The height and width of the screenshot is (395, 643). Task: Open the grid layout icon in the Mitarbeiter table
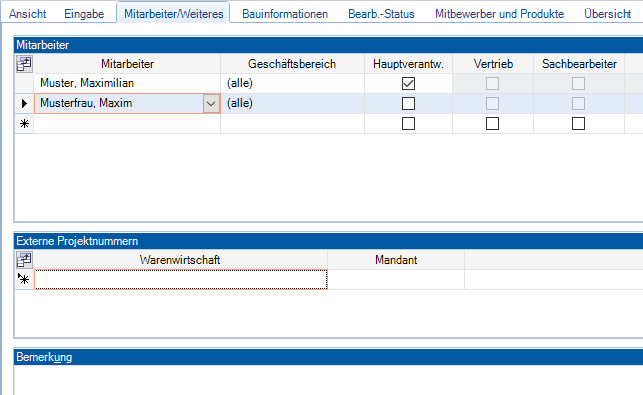(24, 64)
